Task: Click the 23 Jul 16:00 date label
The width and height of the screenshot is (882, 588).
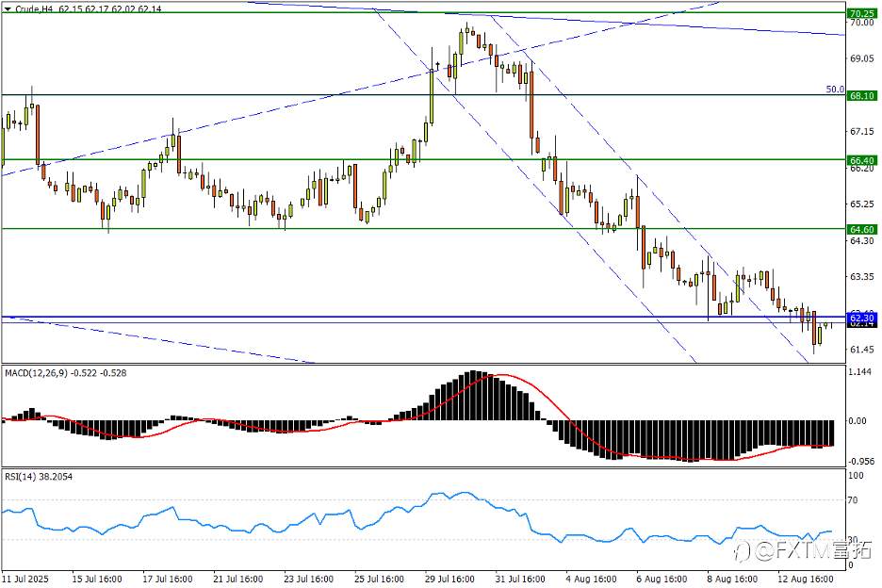Action: (308, 579)
